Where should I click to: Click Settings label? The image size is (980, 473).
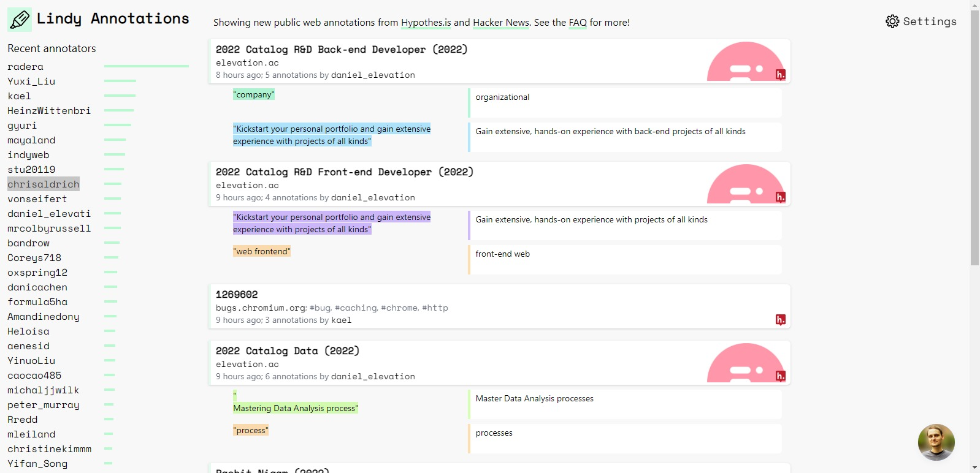930,21
